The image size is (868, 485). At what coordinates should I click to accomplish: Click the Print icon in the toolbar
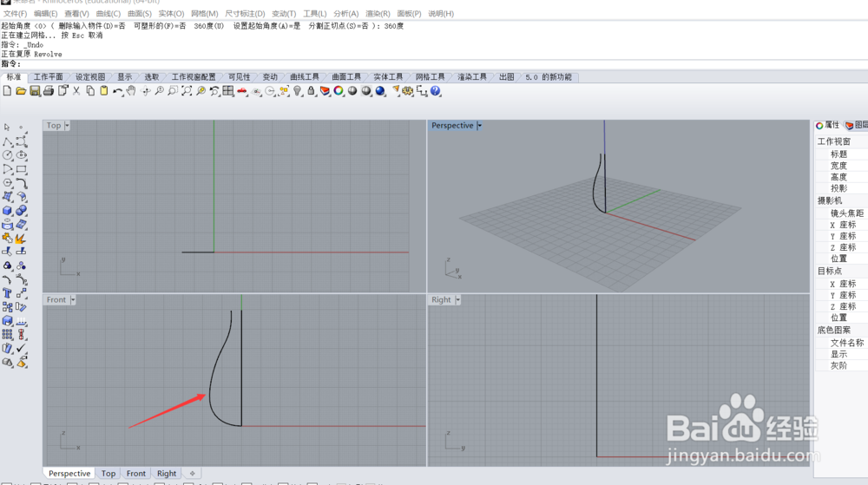point(49,91)
